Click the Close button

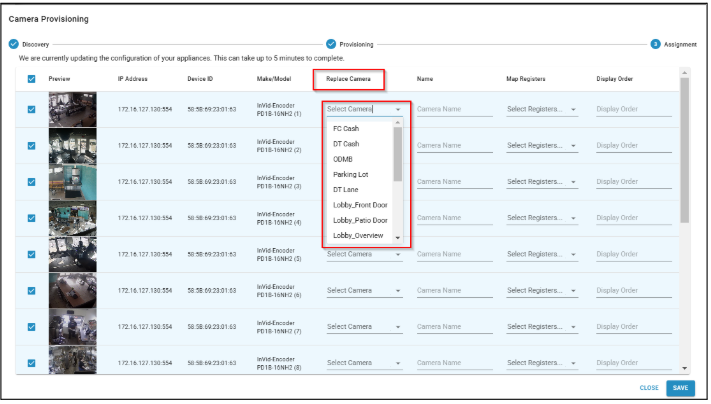[x=649, y=387]
